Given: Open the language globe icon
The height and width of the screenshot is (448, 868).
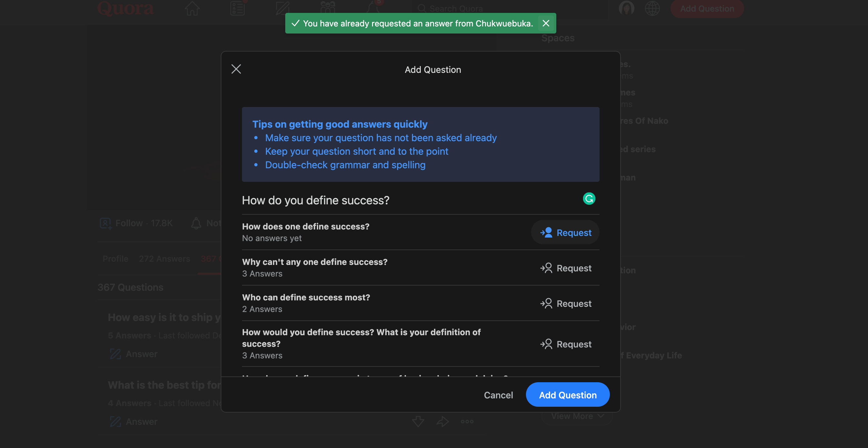Looking at the screenshot, I should click(x=652, y=8).
